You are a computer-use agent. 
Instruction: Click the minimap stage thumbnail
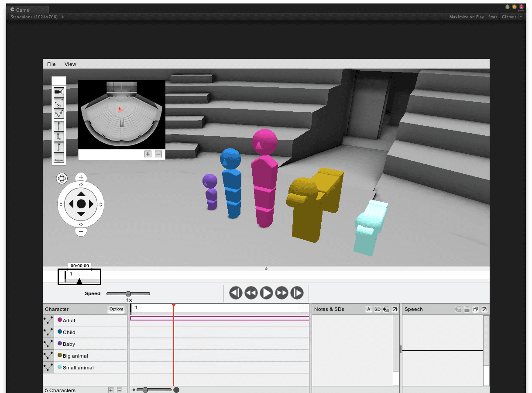click(122, 114)
